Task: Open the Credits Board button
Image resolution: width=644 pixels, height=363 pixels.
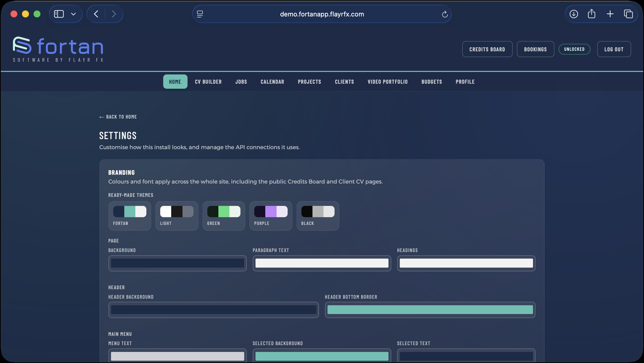Action: pyautogui.click(x=487, y=49)
